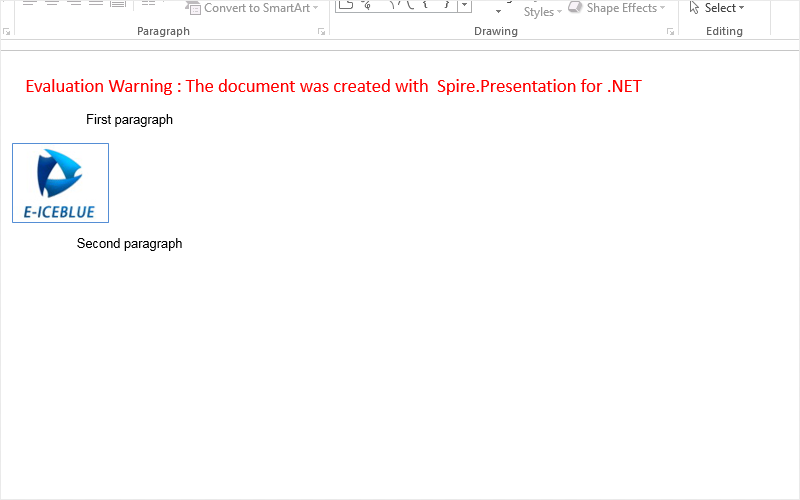Expand the Convert to SmartArt dropdown arrow

pos(316,8)
